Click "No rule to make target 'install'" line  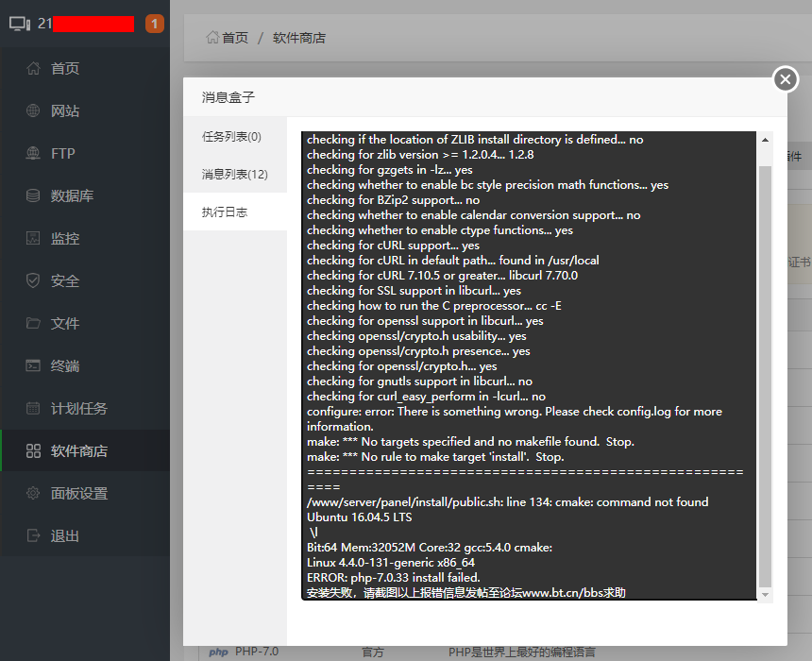(435, 456)
